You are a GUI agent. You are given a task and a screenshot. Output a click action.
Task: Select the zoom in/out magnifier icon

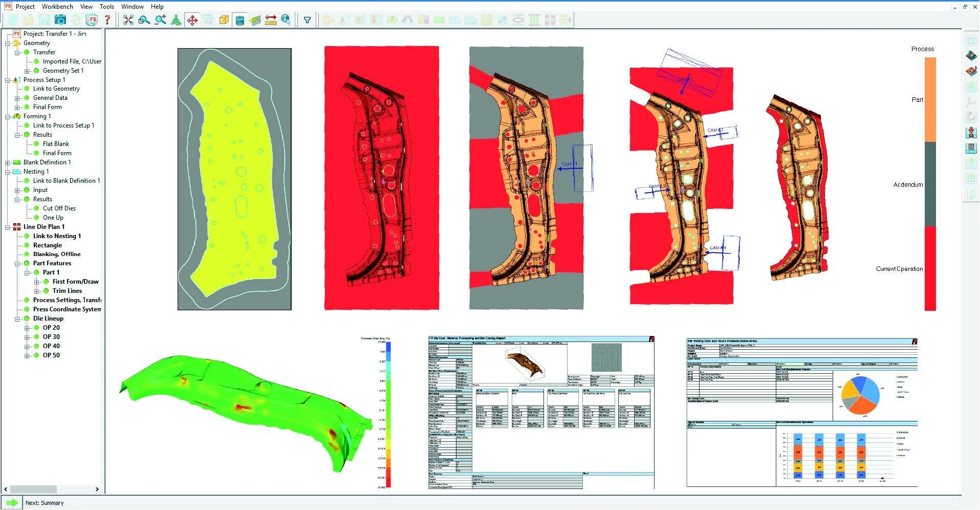click(161, 20)
